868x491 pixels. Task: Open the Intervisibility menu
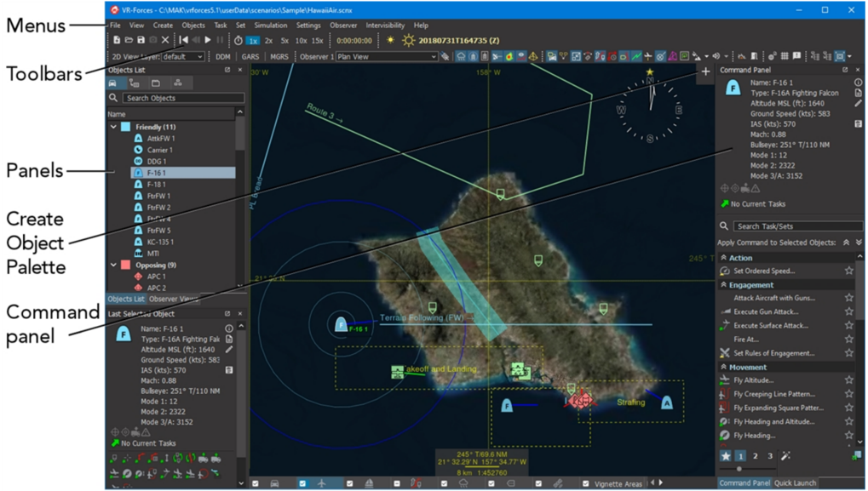tap(385, 26)
